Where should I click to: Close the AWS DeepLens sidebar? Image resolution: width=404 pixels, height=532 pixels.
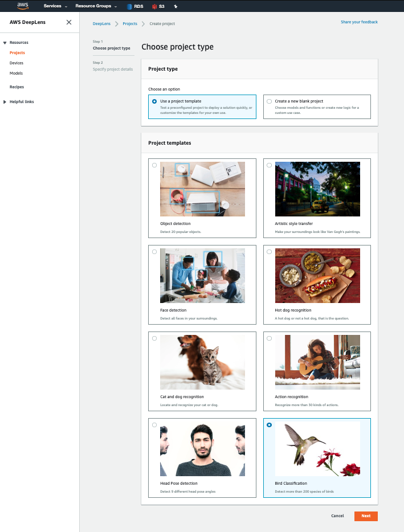(x=69, y=22)
